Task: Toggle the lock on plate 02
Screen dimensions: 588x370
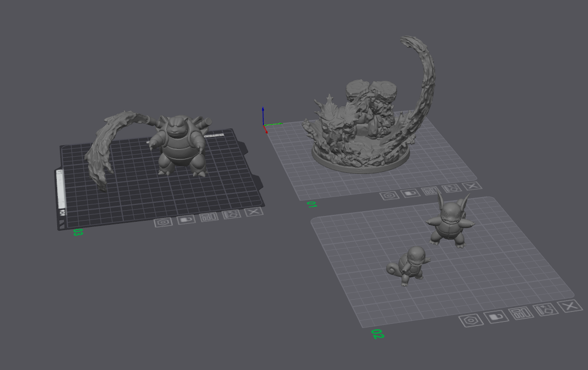Action: coord(496,317)
